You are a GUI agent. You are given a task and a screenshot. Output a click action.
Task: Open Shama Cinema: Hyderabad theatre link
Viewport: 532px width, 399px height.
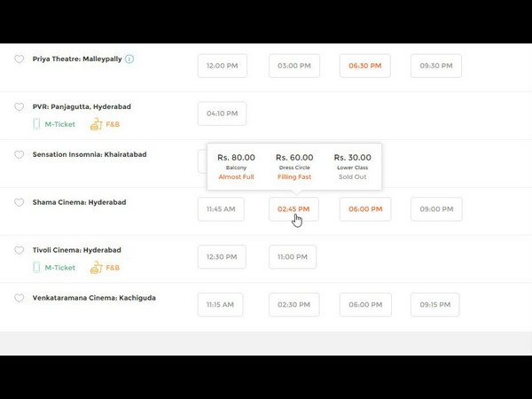(x=79, y=202)
